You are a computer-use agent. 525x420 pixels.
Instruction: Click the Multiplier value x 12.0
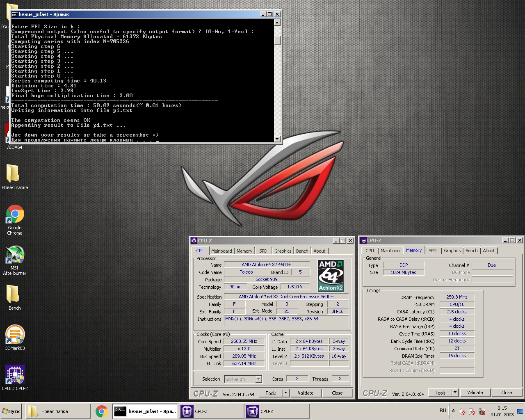coord(244,349)
